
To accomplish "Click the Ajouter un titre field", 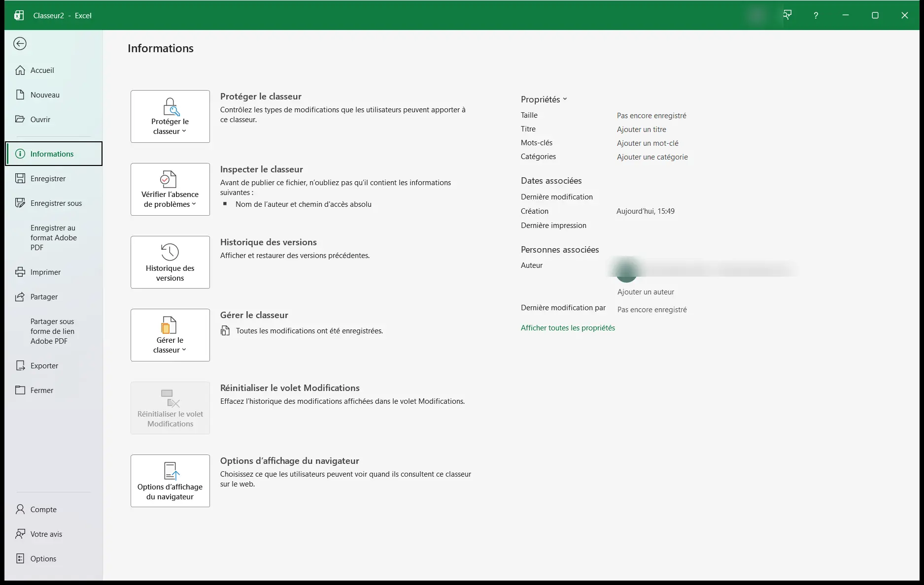I will pyautogui.click(x=642, y=129).
